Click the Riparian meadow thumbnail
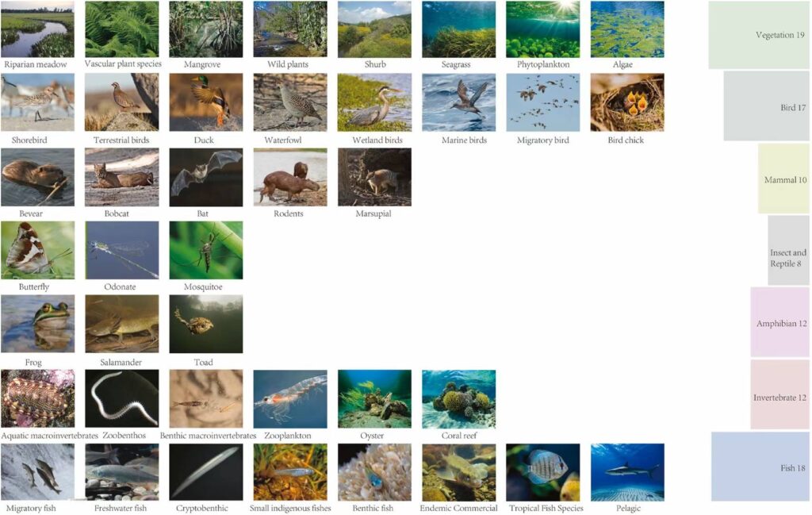 tap(37, 29)
